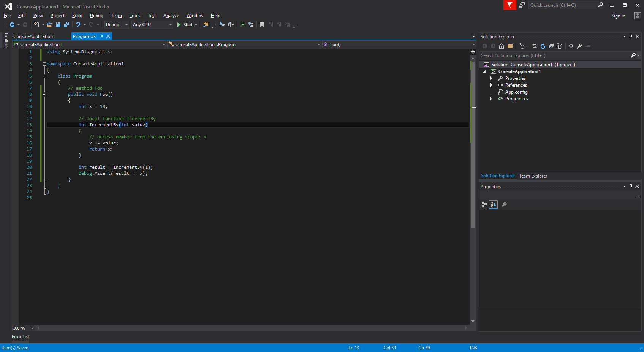This screenshot has height=352, width=644.
Task: Open a file using the Open File icon
Action: 50,24
